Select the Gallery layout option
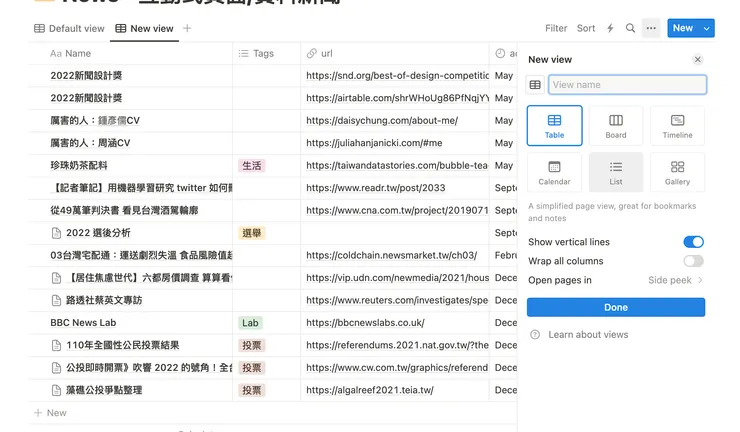The height and width of the screenshot is (432, 740). (x=677, y=172)
